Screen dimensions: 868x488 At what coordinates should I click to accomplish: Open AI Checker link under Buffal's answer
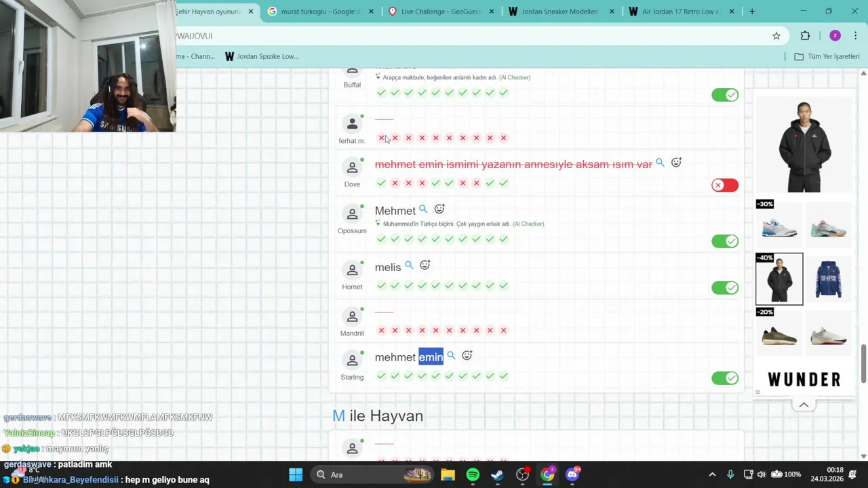click(515, 77)
